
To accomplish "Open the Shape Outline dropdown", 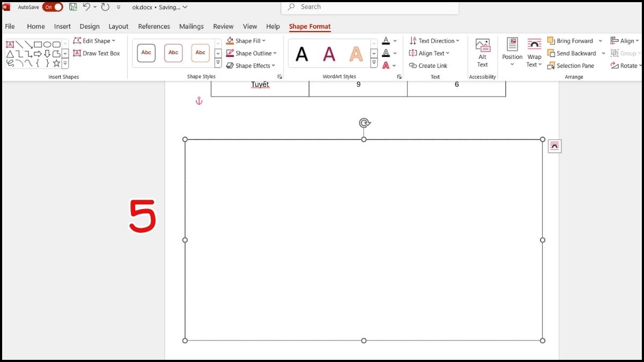I will click(275, 53).
